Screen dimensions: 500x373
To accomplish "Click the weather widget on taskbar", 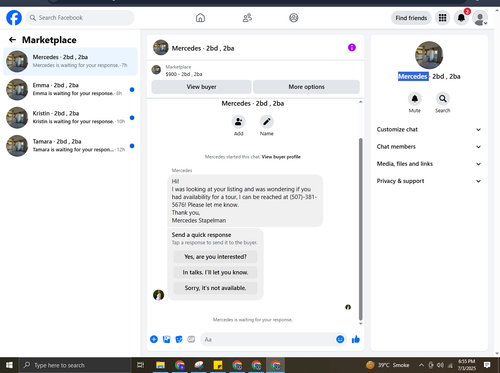I will (388, 365).
